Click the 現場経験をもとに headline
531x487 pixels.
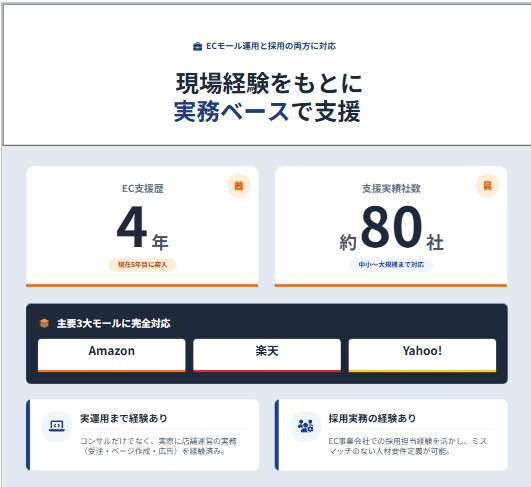click(269, 83)
